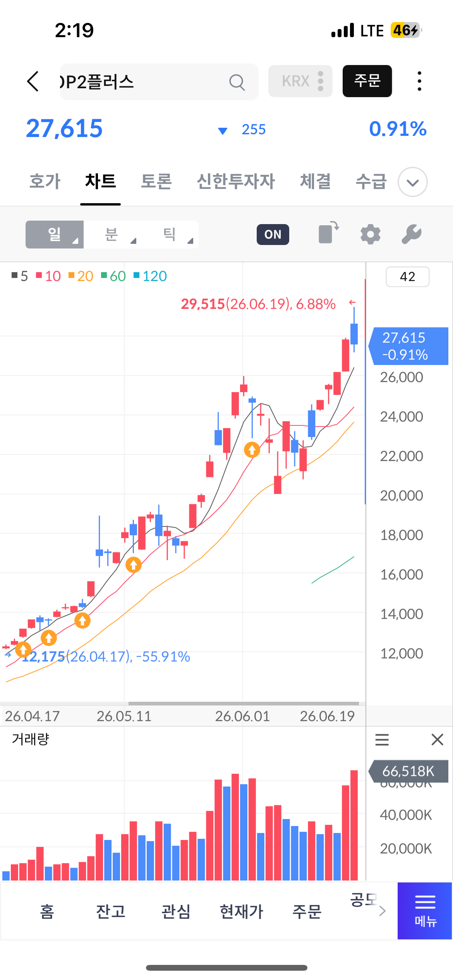Image resolution: width=453 pixels, height=980 pixels.
Task: Tap the search magnifier icon
Action: pyautogui.click(x=237, y=82)
